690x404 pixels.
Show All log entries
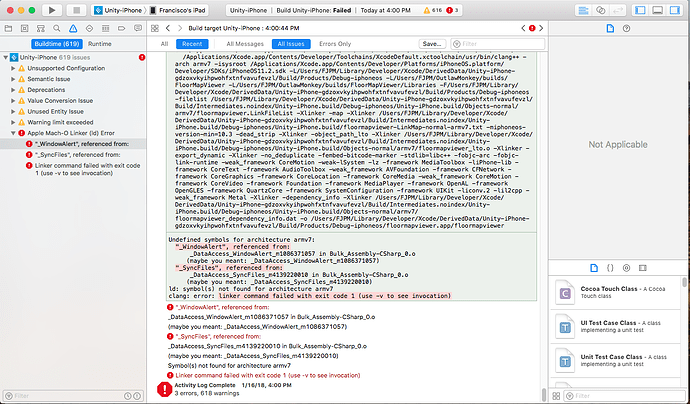pyautogui.click(x=164, y=44)
